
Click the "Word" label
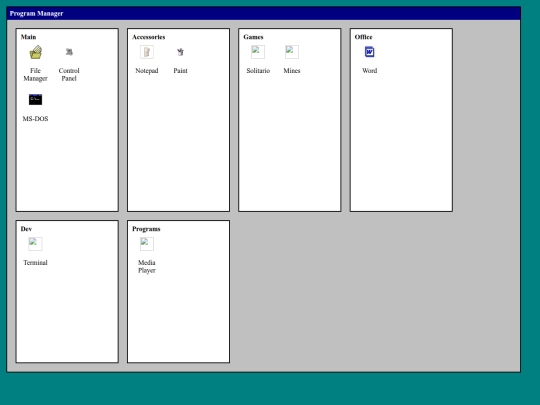370,71
